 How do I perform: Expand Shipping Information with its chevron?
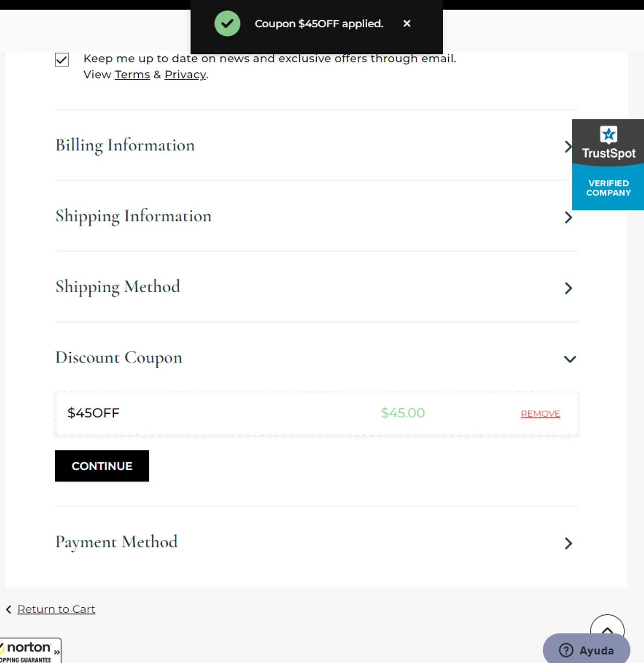568,217
